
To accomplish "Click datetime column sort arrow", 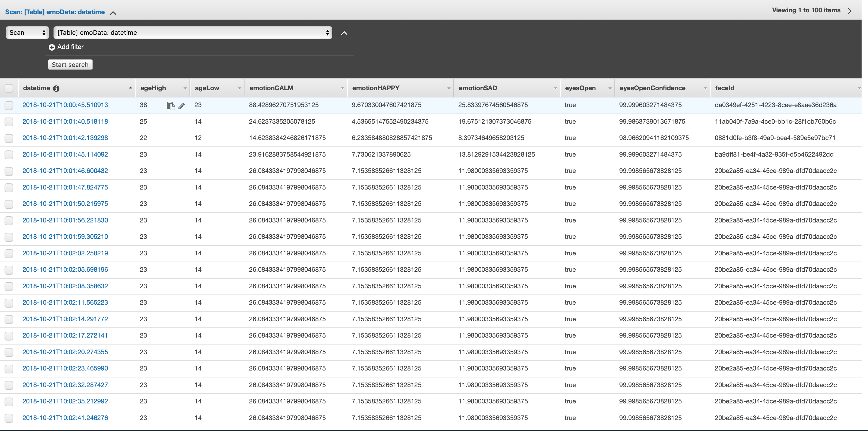I will tap(130, 88).
